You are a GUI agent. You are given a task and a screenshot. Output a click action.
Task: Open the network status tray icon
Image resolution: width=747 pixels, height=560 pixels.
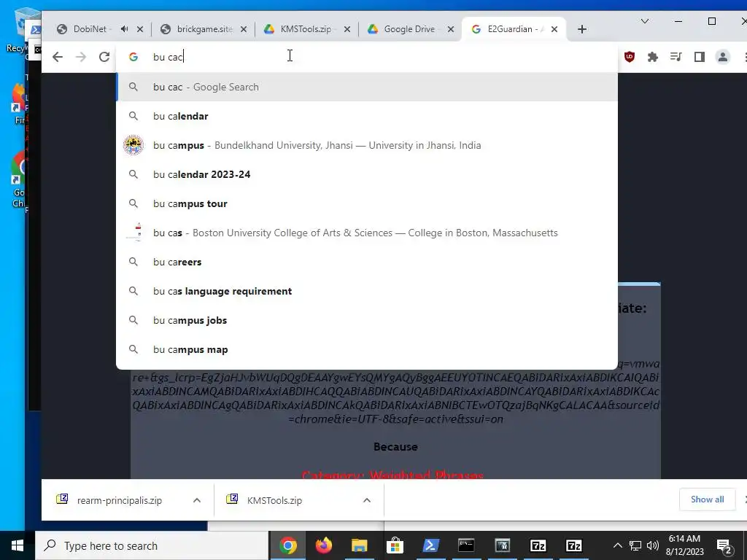pos(635,545)
